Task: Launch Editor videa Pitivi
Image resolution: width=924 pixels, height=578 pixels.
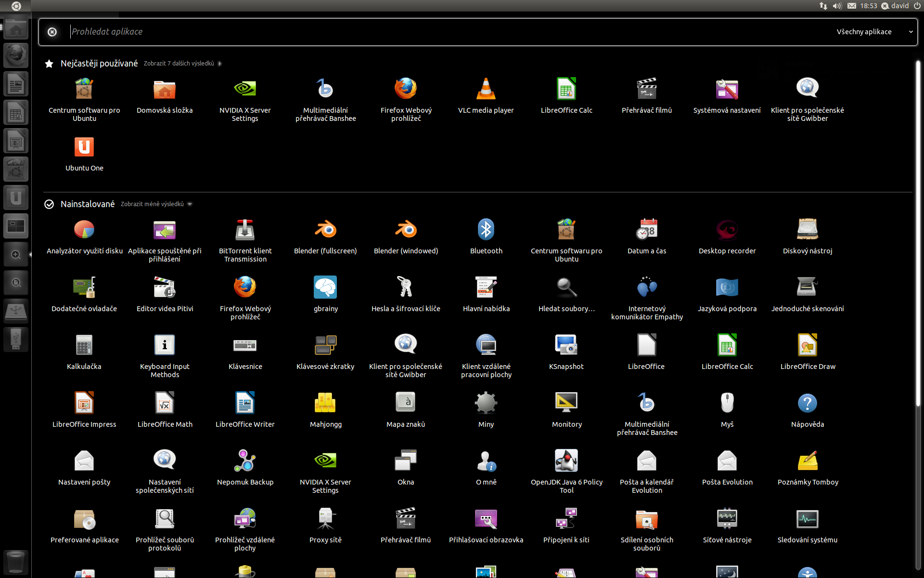Action: pyautogui.click(x=165, y=294)
